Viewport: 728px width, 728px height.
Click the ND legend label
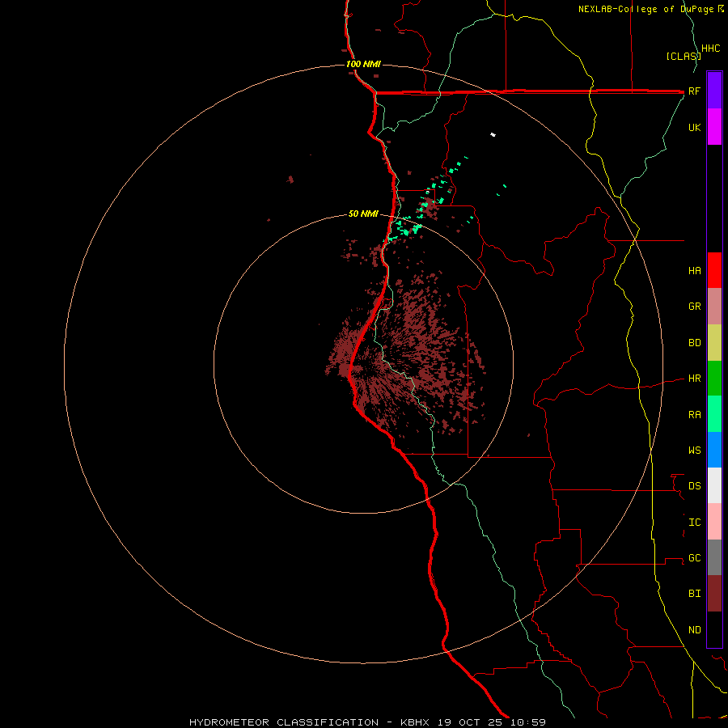click(695, 630)
